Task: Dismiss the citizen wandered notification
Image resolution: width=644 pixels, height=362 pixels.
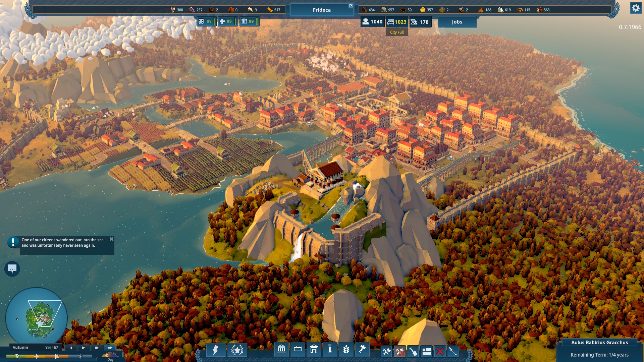Action: tap(112, 239)
